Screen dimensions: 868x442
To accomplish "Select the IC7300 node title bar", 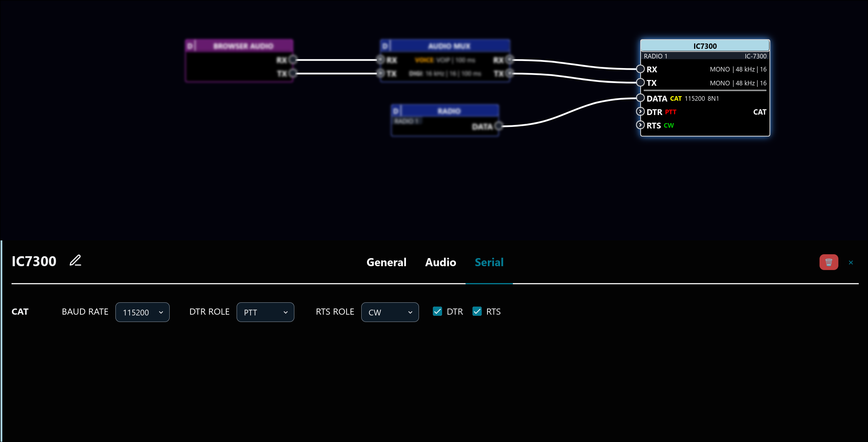I will click(x=705, y=46).
